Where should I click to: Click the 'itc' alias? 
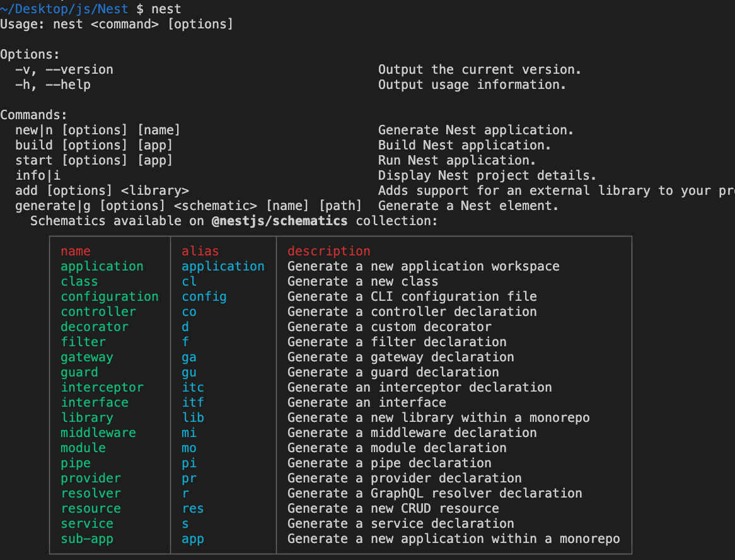(193, 387)
